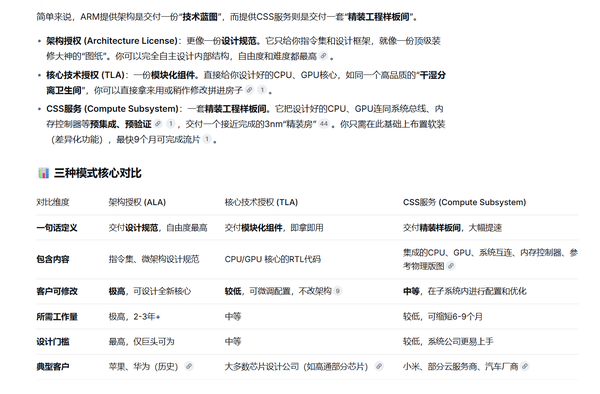Open citation badge 1 after 最快9个月可完成流片

(207, 139)
